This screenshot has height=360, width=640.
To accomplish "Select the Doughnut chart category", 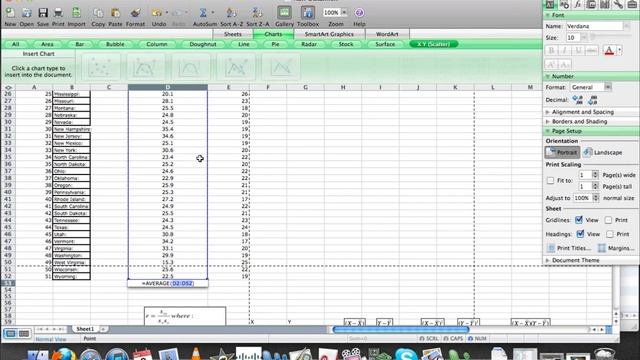I will [x=203, y=44].
